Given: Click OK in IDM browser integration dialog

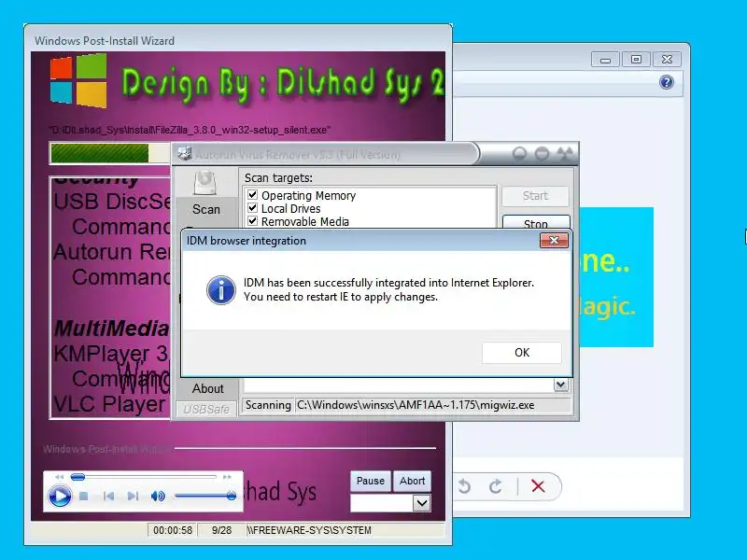Looking at the screenshot, I should [x=522, y=353].
